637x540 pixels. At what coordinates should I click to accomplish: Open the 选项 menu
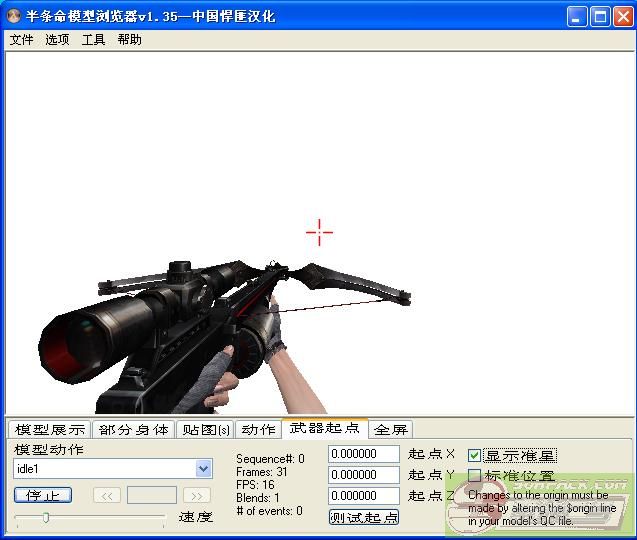pos(57,40)
